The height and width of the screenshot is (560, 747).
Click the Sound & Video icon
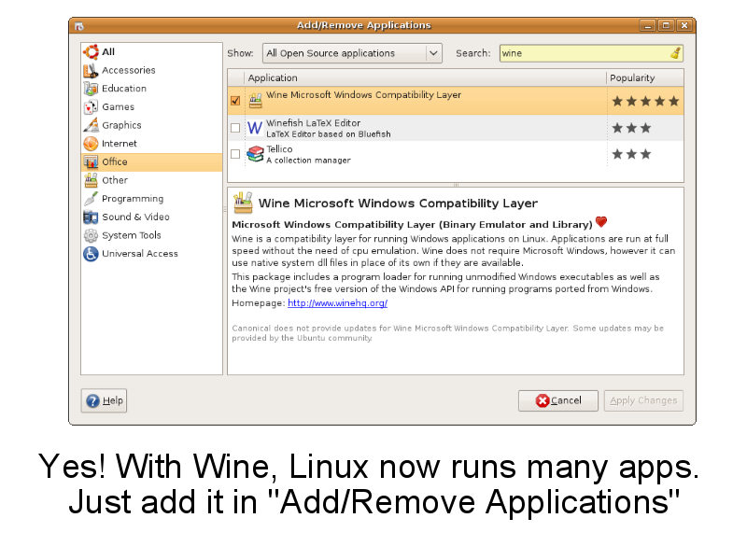91,217
